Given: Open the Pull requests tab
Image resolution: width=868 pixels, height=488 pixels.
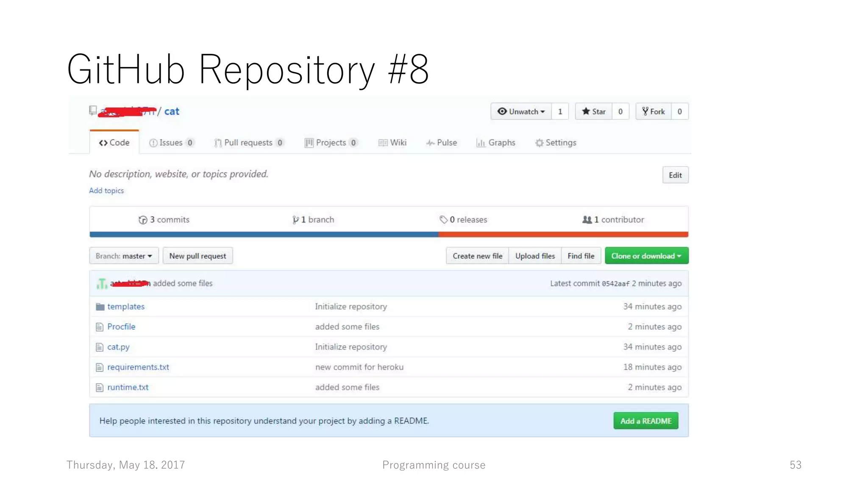Looking at the screenshot, I should (249, 143).
